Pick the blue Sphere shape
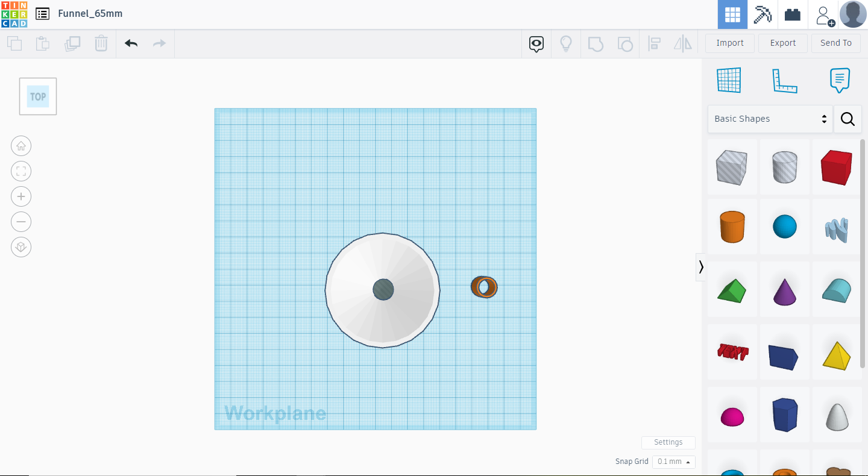The height and width of the screenshot is (476, 868). point(784,227)
